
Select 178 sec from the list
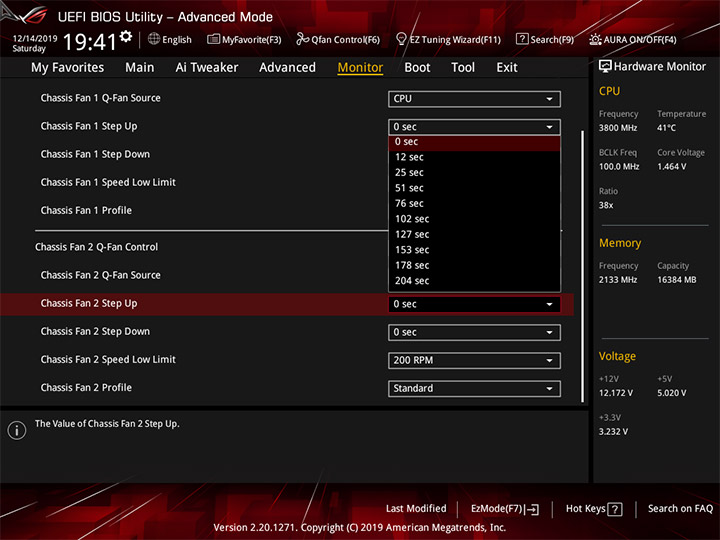474,265
